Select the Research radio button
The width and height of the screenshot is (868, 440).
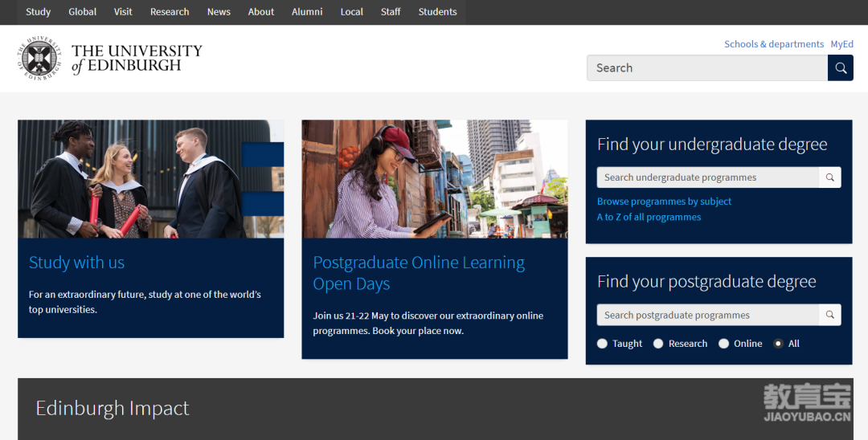[658, 344]
